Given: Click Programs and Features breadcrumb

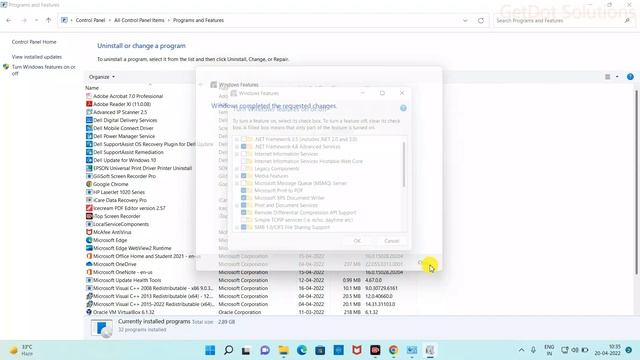Looking at the screenshot, I should click(x=198, y=20).
